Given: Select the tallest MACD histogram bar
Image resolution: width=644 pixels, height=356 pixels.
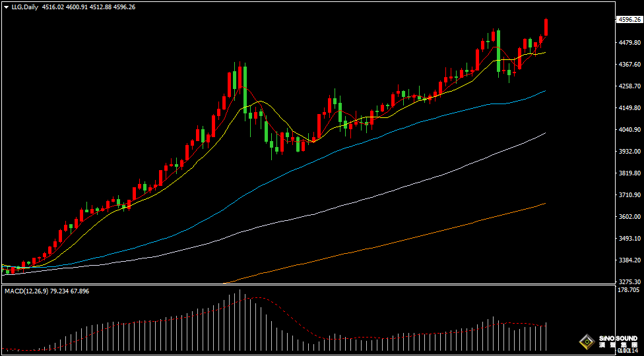Looking at the screenshot, I should [x=240, y=320].
